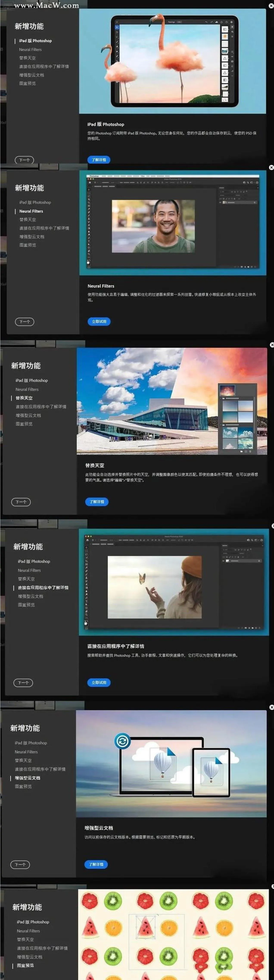
Task: Select 直接在应用程序中了解详情 in smiling man dialog sidebar
Action: pyautogui.click(x=44, y=228)
